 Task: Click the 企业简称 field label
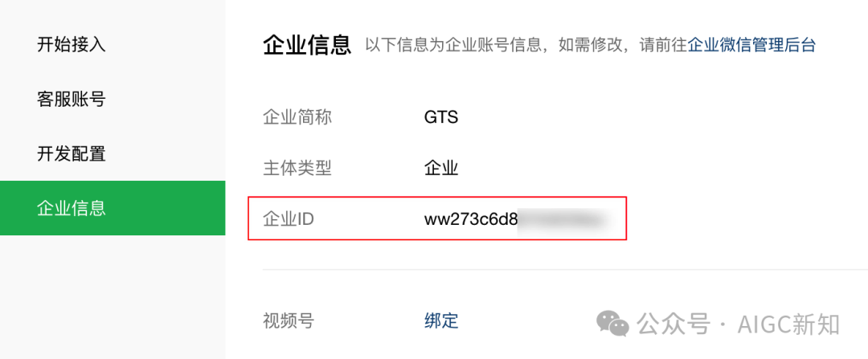click(x=297, y=117)
